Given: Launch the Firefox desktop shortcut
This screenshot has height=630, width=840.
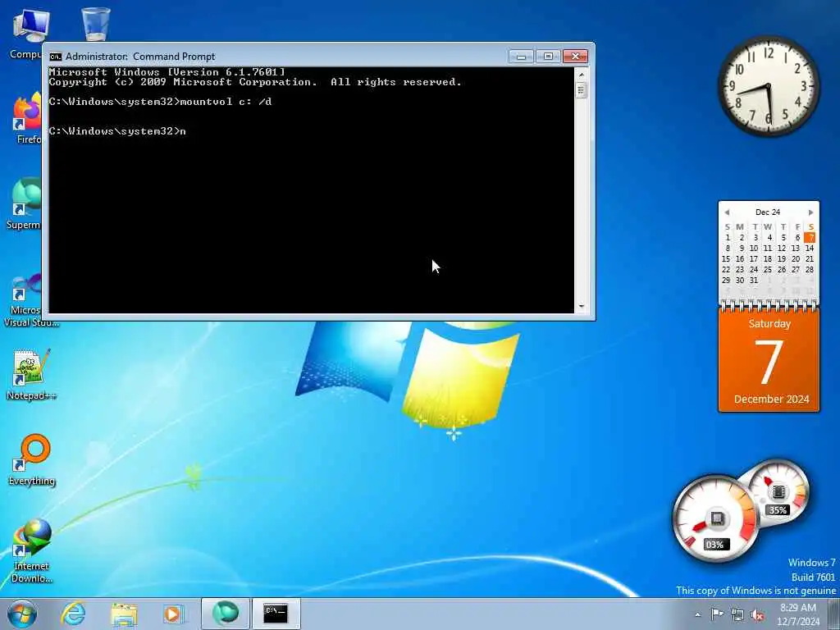Looking at the screenshot, I should (26, 119).
